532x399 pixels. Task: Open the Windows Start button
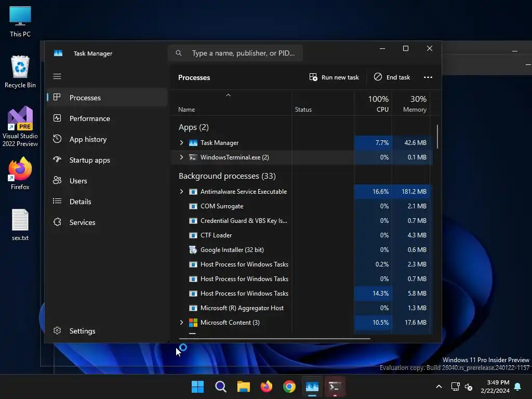pos(197,387)
